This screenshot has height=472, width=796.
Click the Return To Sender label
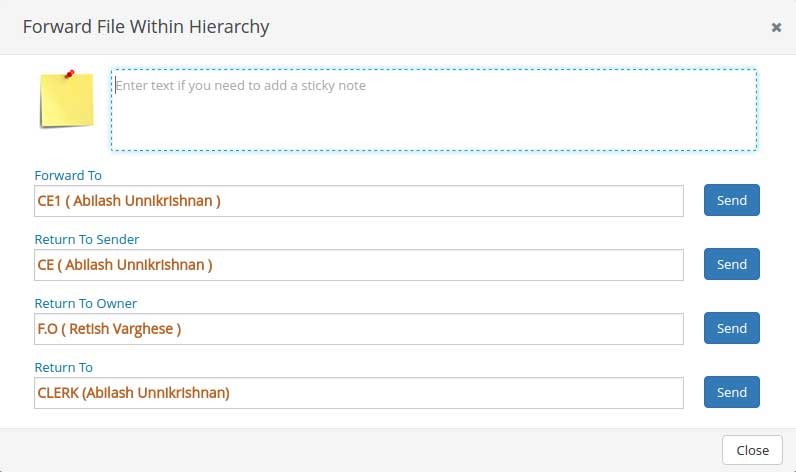pyautogui.click(x=87, y=240)
